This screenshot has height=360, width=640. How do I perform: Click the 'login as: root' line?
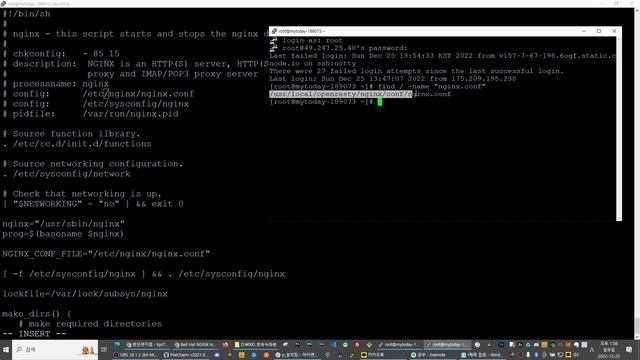point(312,40)
